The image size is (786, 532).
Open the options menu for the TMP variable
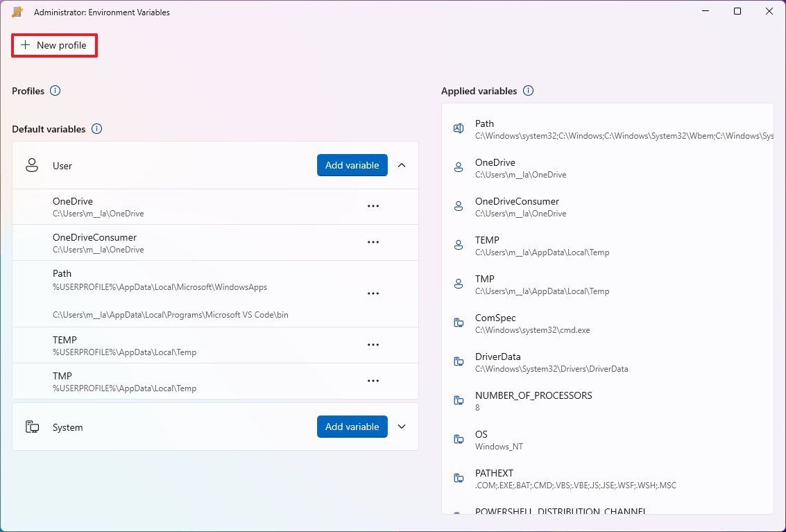[373, 381]
